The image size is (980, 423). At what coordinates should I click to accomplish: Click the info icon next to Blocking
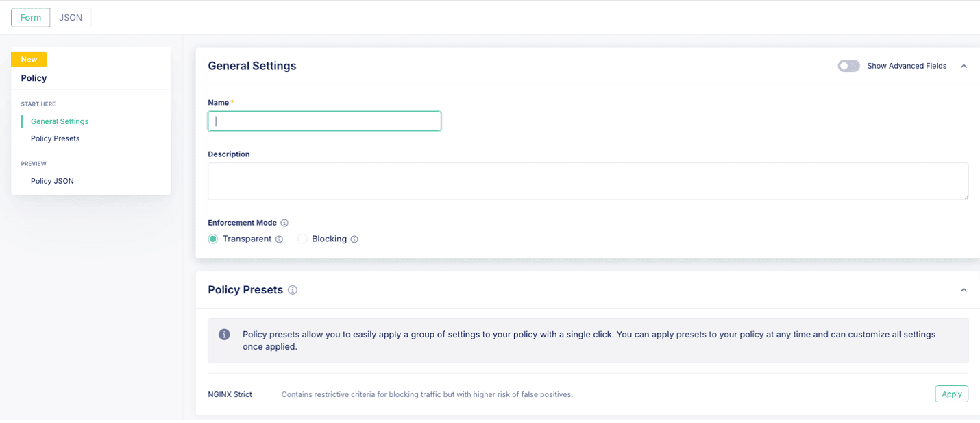[354, 239]
